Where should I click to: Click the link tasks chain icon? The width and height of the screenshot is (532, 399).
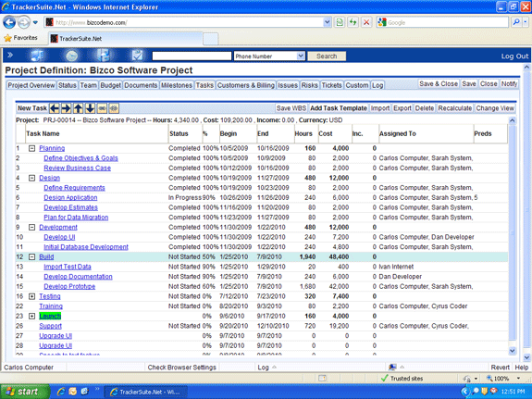point(102,108)
